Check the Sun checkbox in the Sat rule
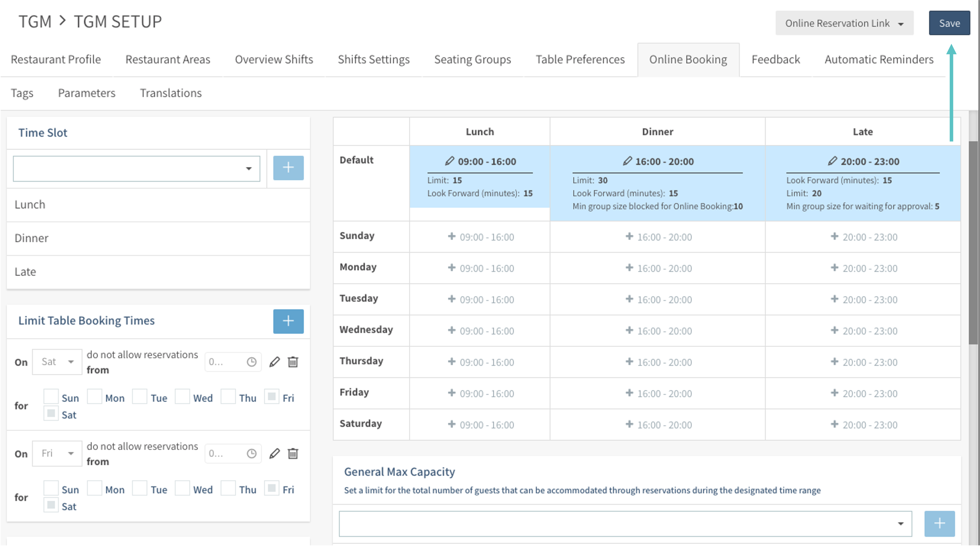Screen dimensions: 980x546 (51, 396)
